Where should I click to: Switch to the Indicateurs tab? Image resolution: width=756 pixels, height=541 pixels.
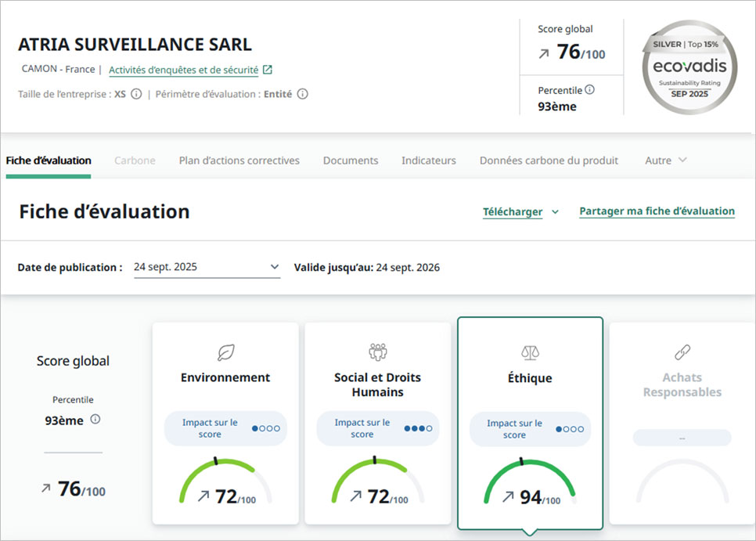click(428, 160)
